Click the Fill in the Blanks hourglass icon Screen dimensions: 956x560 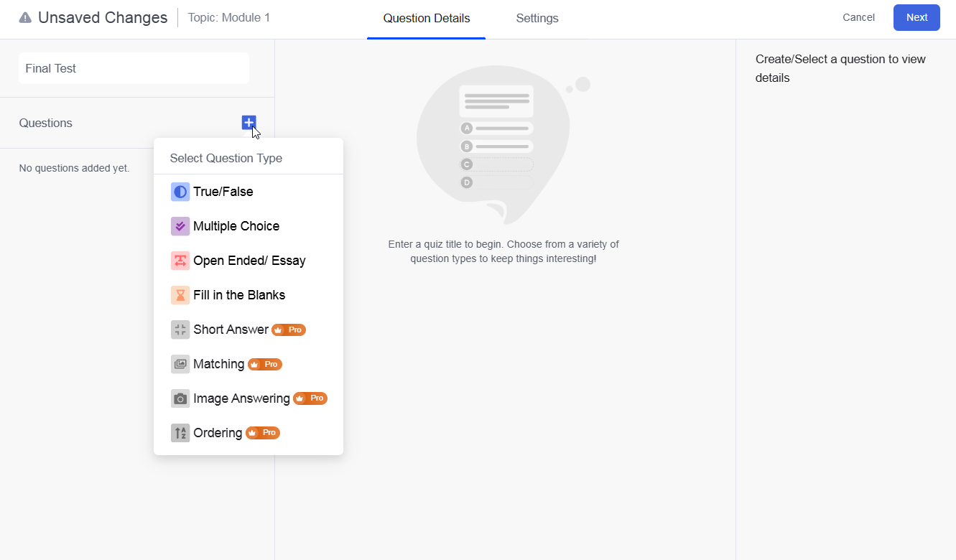[180, 295]
